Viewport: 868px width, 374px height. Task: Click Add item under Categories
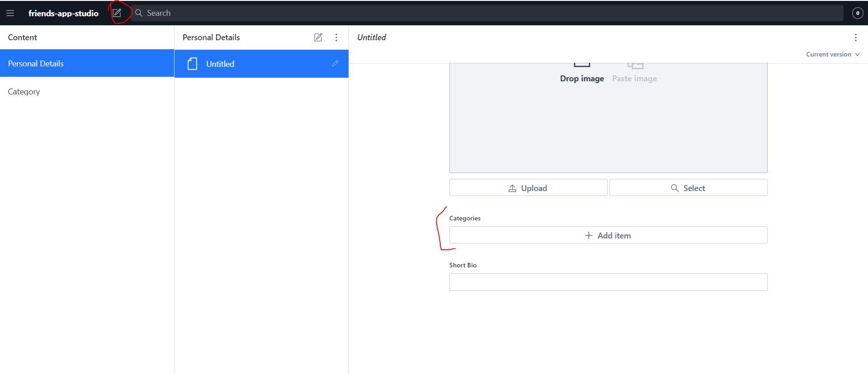[608, 235]
